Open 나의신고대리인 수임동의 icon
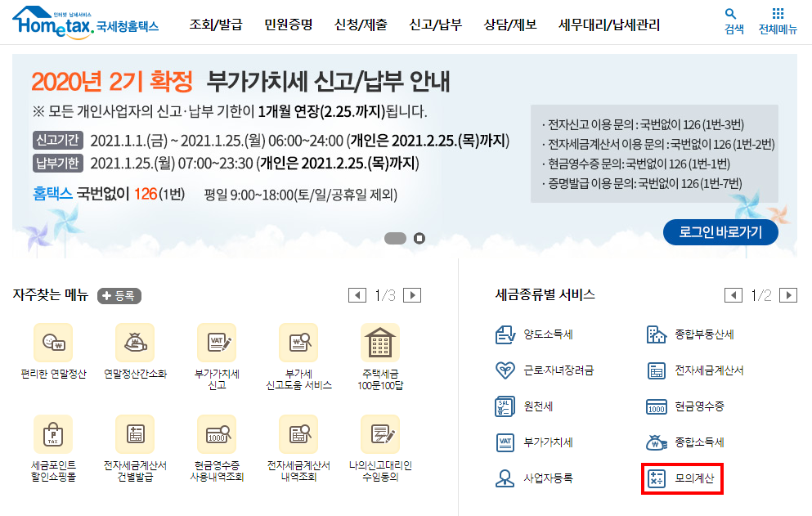The image size is (812, 516). click(x=380, y=434)
